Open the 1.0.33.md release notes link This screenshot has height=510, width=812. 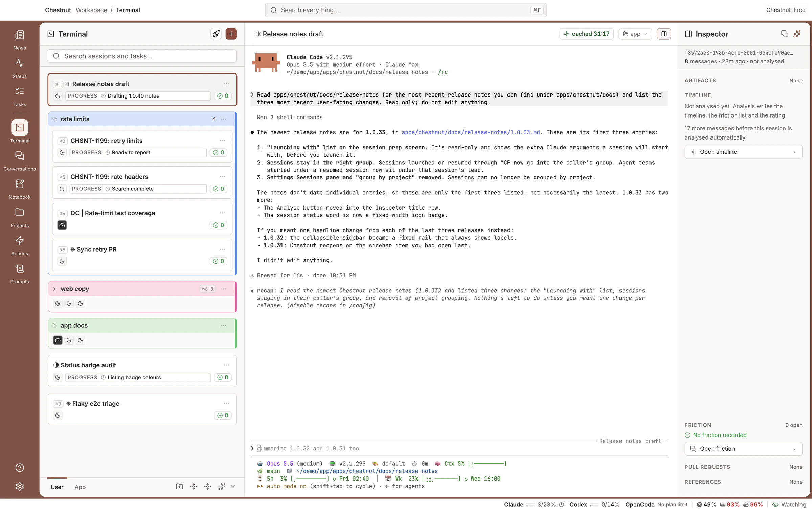click(x=471, y=132)
